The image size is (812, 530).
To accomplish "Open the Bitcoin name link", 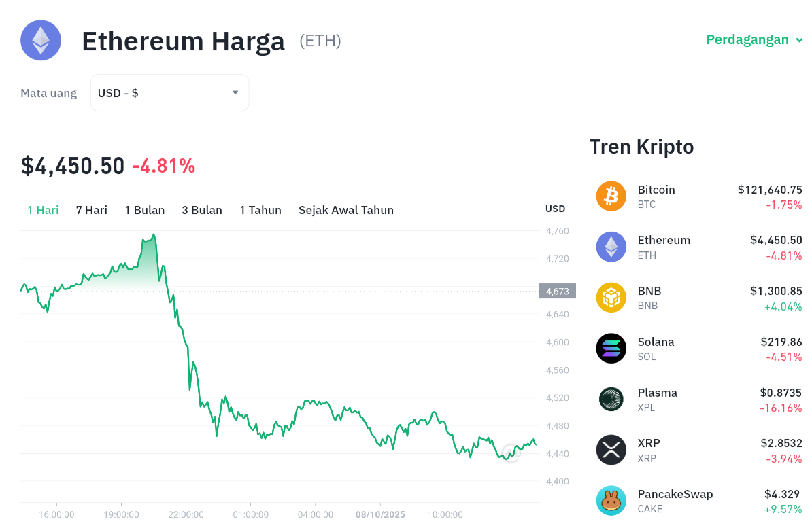I will click(656, 190).
